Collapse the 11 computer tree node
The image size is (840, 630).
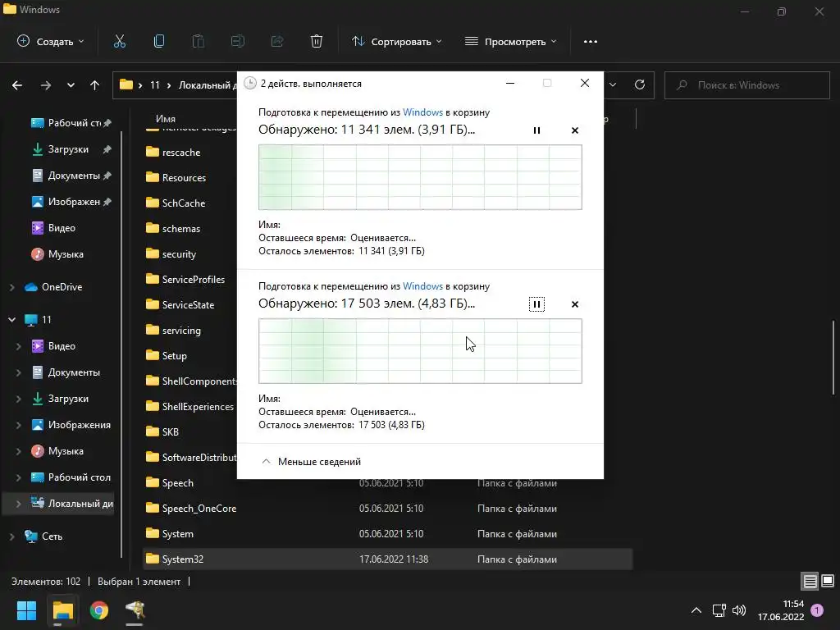click(x=11, y=320)
